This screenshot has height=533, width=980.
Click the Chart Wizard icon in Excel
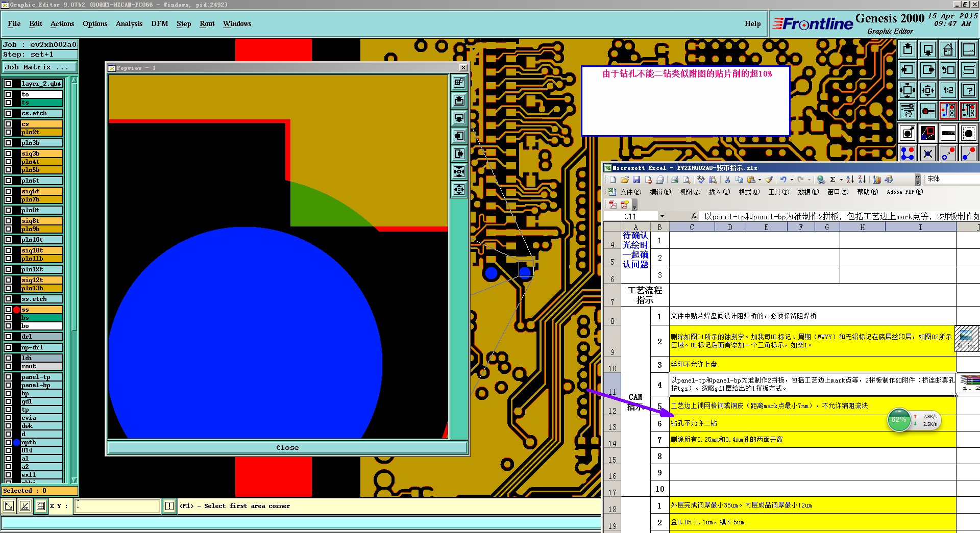point(876,180)
